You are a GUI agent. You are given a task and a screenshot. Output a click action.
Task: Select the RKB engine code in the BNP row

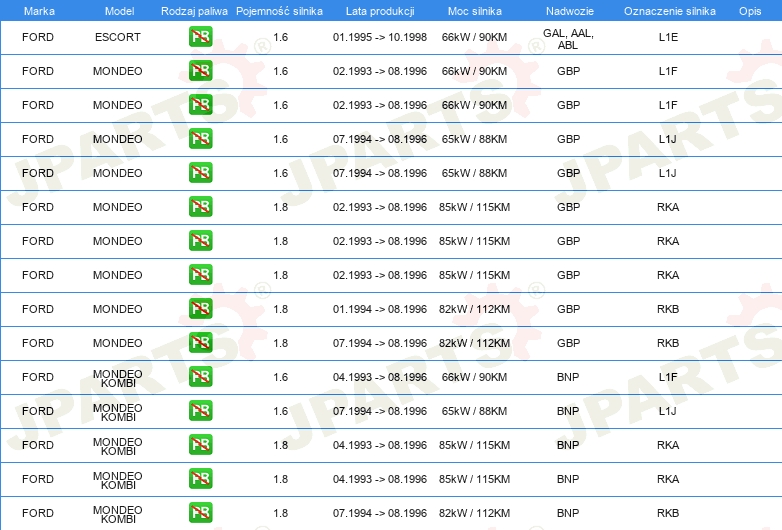coord(668,513)
